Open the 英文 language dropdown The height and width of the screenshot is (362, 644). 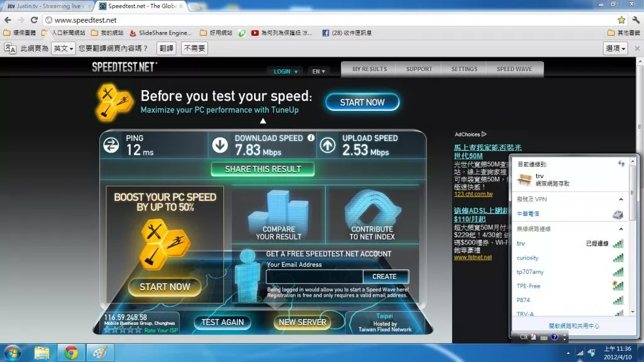coord(64,48)
